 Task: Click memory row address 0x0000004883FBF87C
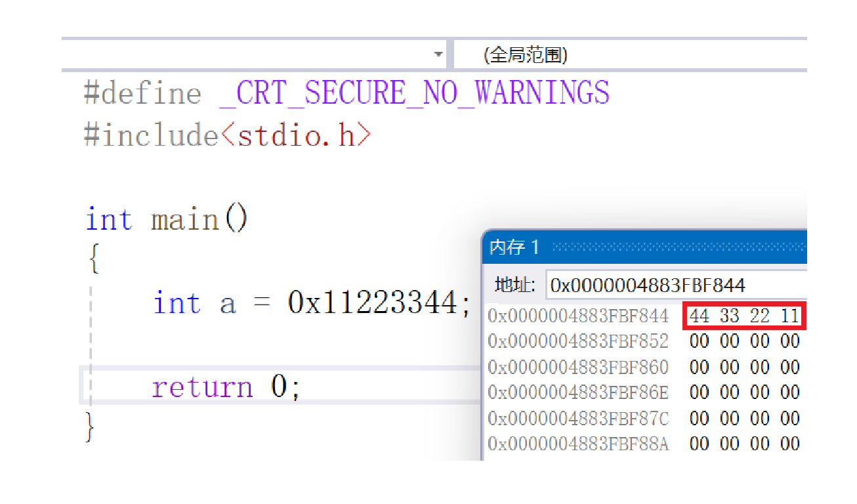tap(578, 419)
